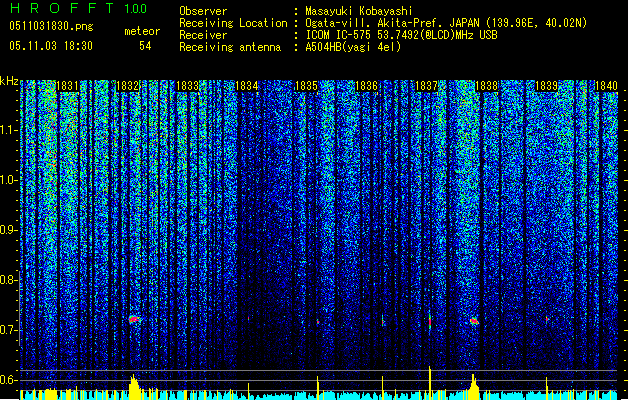Image resolution: width=629 pixels, height=400 pixels.
Task: Click the 1838 time marker
Action: tap(486, 86)
